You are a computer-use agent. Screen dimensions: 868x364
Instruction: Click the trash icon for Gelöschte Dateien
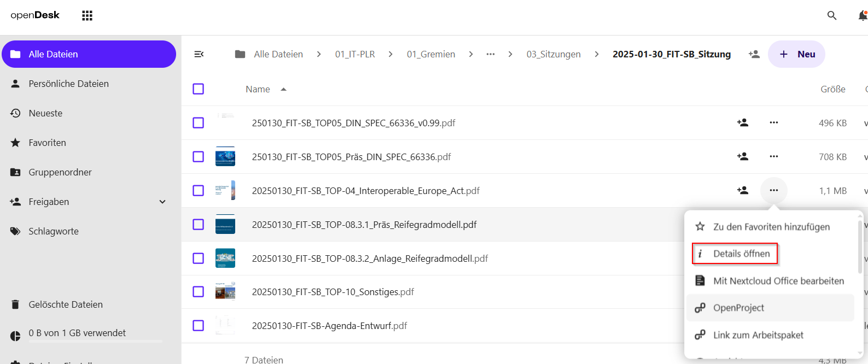[15, 304]
